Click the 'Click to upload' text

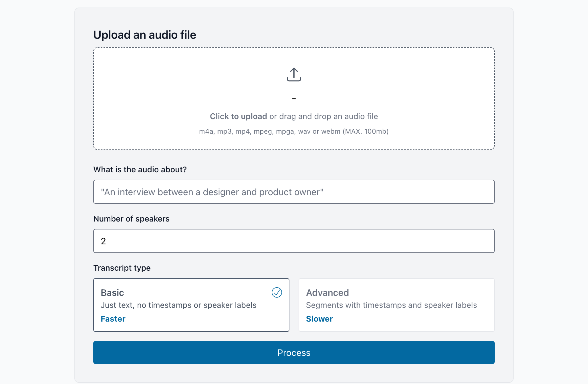(238, 116)
